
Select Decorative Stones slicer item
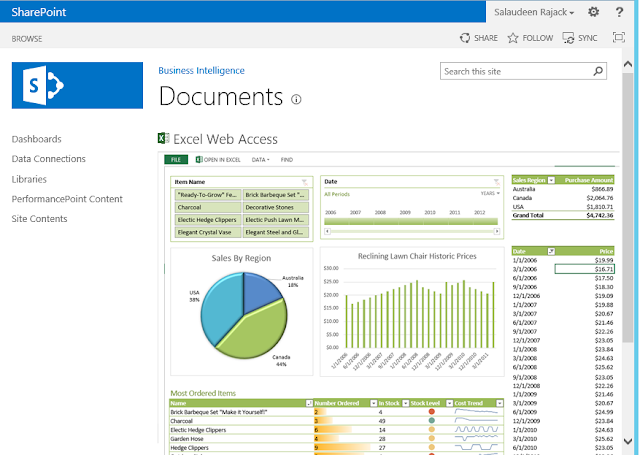click(276, 207)
